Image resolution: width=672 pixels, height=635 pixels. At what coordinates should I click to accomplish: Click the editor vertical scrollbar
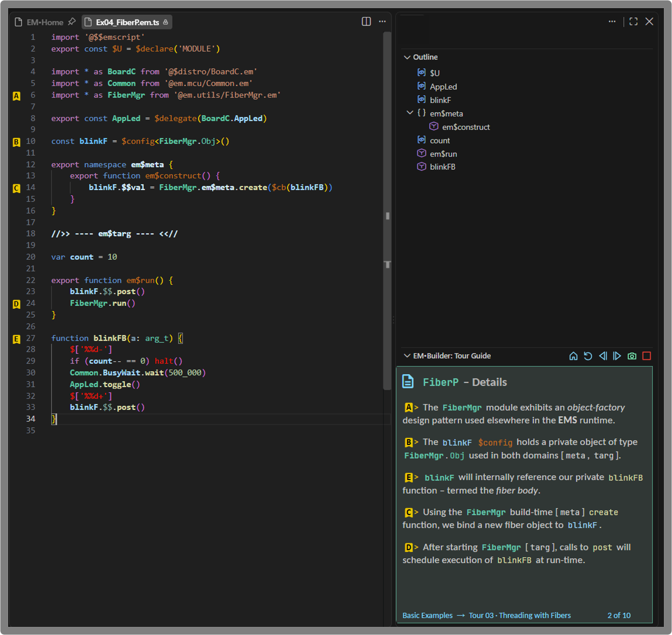[387, 211]
